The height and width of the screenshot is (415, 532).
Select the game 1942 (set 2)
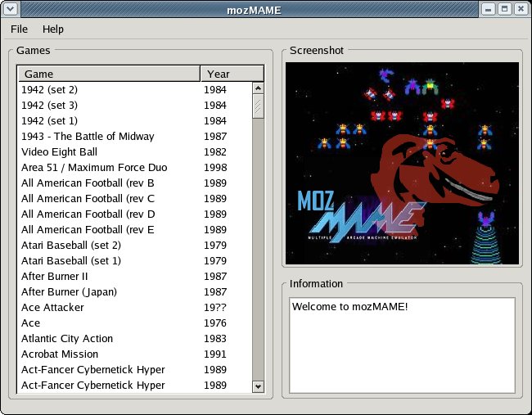[x=135, y=89]
